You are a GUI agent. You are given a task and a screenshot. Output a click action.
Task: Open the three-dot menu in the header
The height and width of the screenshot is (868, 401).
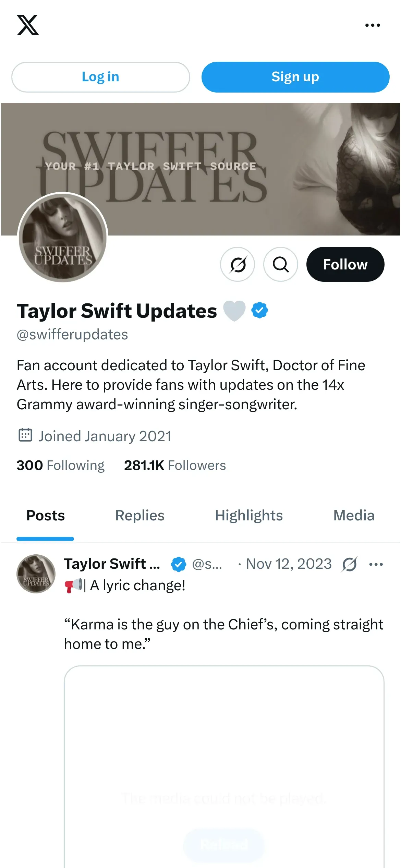(x=373, y=25)
